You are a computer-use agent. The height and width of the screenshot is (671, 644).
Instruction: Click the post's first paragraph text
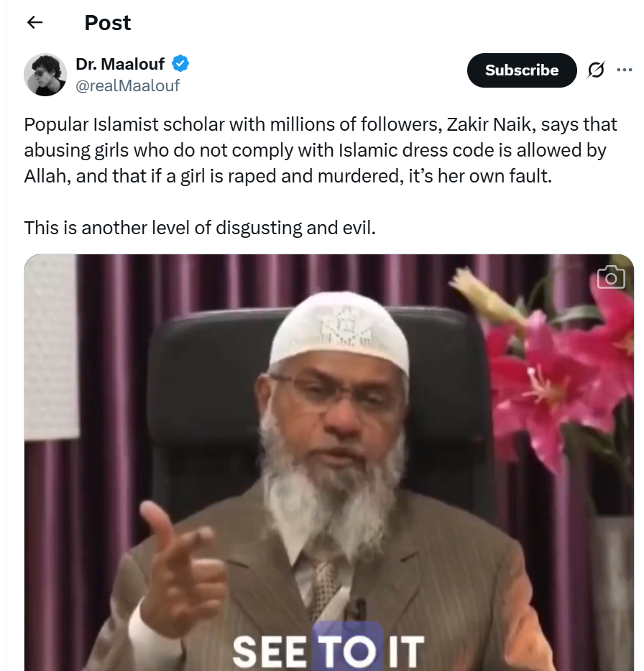coord(320,151)
